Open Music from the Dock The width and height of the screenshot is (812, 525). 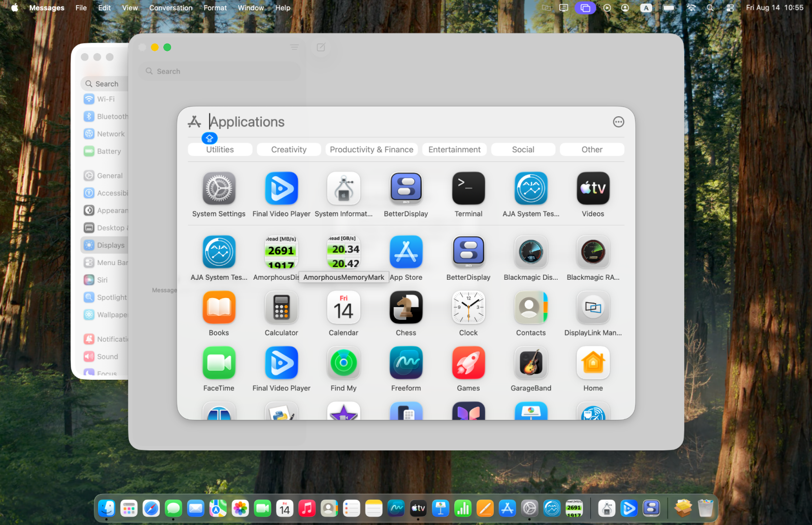point(307,508)
